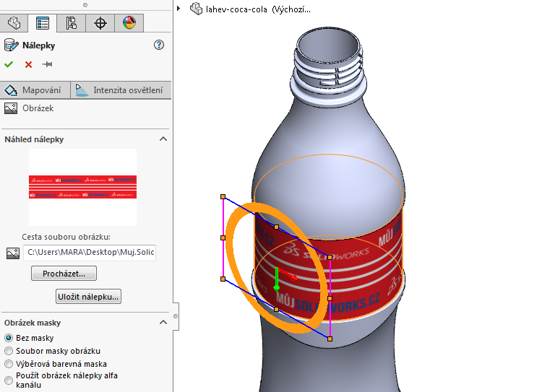The height and width of the screenshot is (392, 542).
Task: Select the Obrázek tab
Action: coord(29,108)
